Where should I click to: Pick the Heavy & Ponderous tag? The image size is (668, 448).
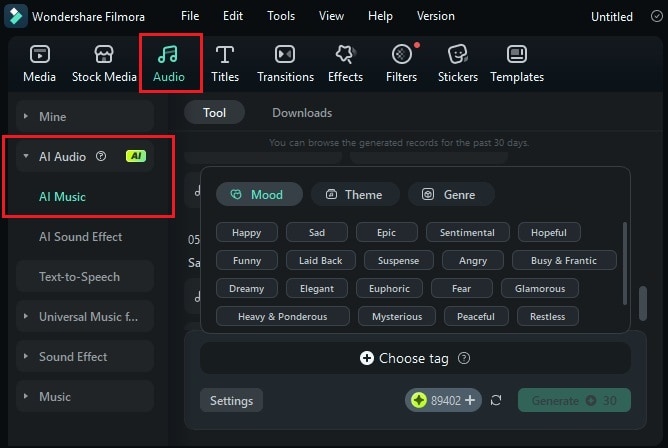[282, 316]
